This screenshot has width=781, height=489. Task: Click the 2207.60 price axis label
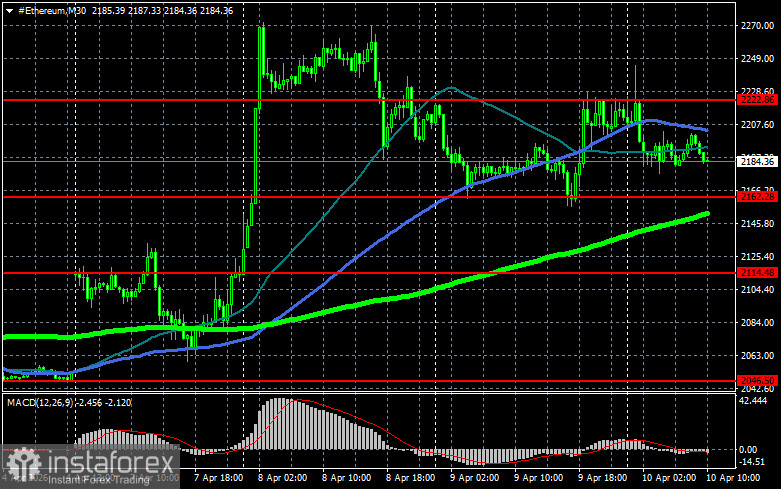(x=757, y=124)
